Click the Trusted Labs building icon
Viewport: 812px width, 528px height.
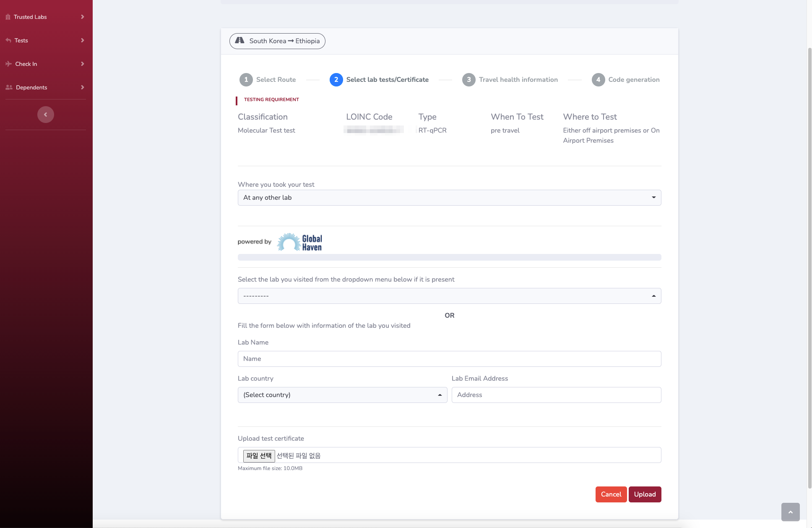[x=8, y=17]
